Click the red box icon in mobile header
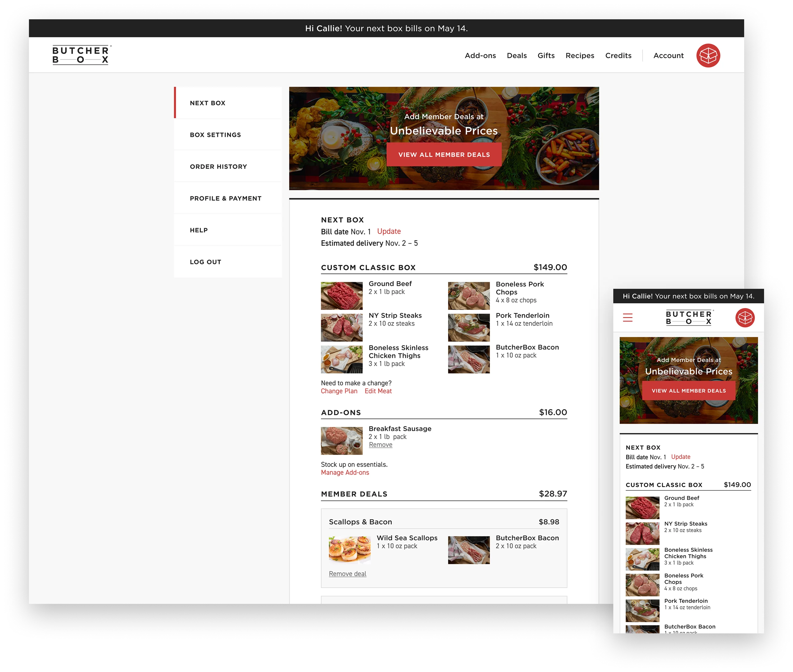Image resolution: width=793 pixels, height=672 pixels. click(744, 317)
